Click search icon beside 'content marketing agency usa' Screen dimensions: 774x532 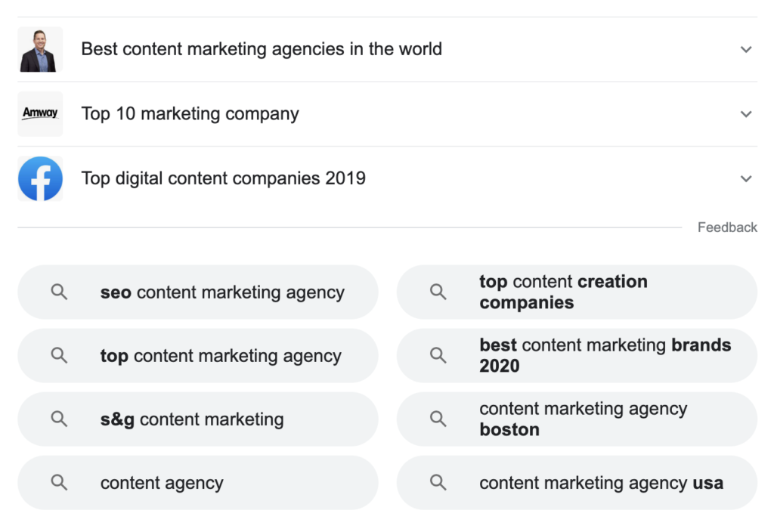(438, 482)
